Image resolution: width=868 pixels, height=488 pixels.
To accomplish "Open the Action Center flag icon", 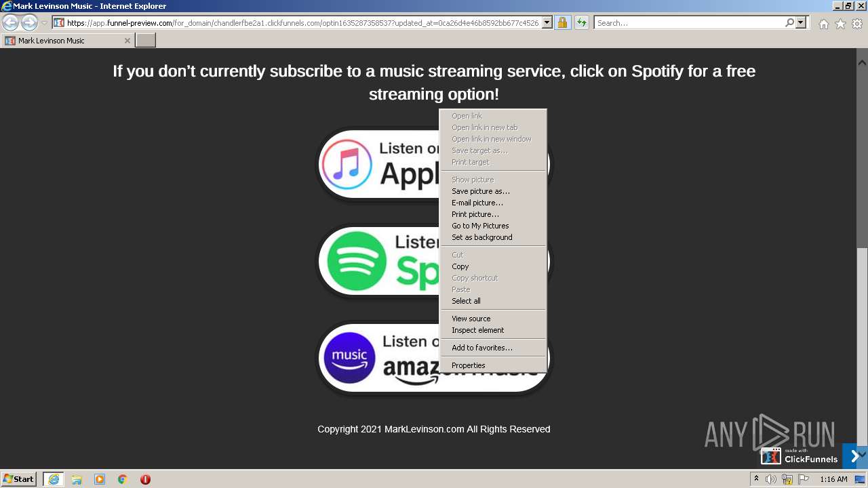I will pyautogui.click(x=804, y=479).
